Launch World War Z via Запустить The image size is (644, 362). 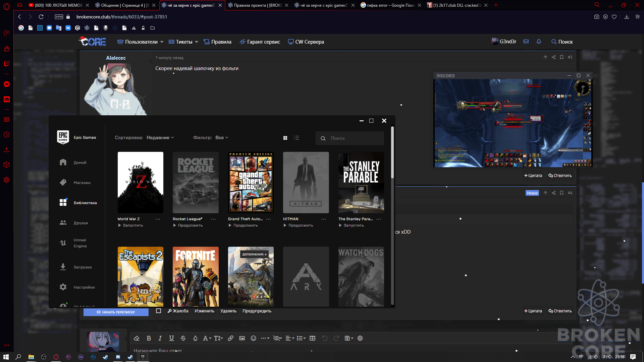coord(130,225)
